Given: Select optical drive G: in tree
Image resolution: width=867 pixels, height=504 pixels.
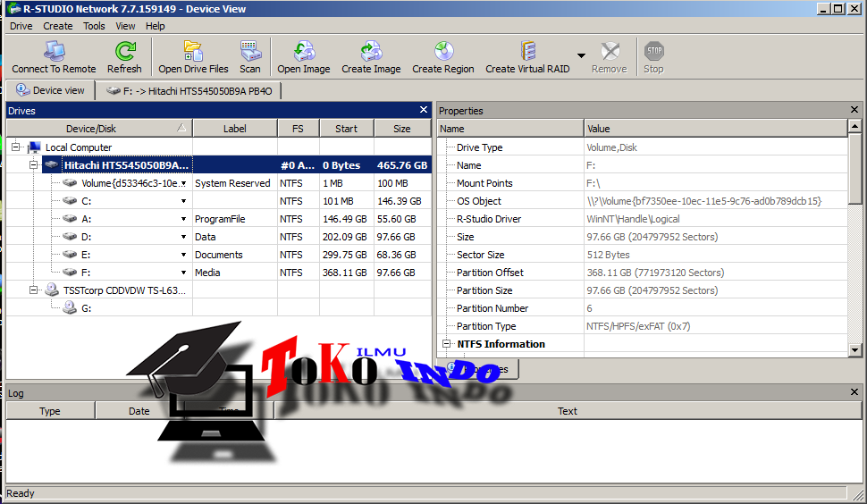Looking at the screenshot, I should point(87,308).
